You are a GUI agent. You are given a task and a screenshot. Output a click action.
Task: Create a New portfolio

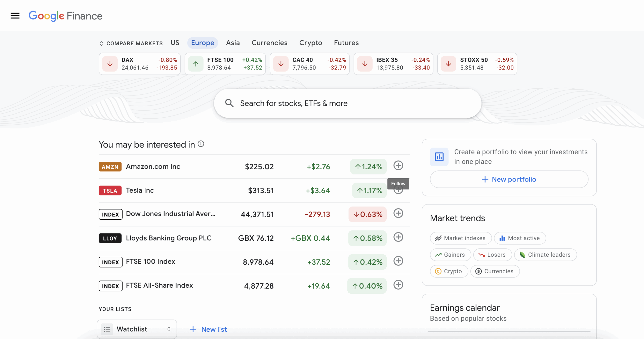[x=509, y=179]
